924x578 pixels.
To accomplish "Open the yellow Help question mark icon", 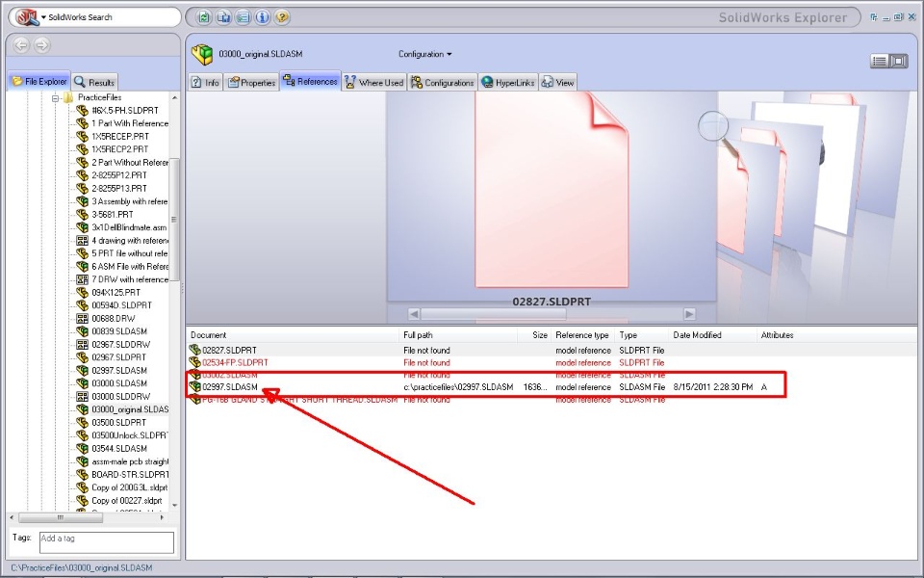I will [282, 17].
